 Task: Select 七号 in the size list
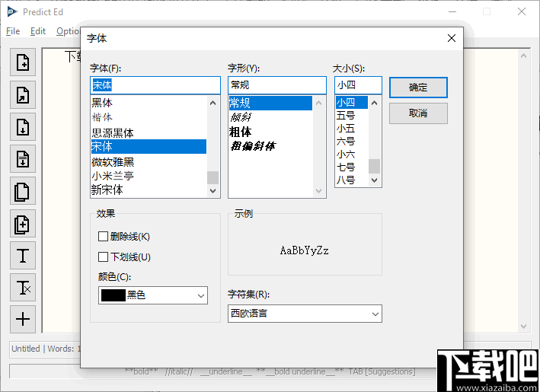point(352,167)
